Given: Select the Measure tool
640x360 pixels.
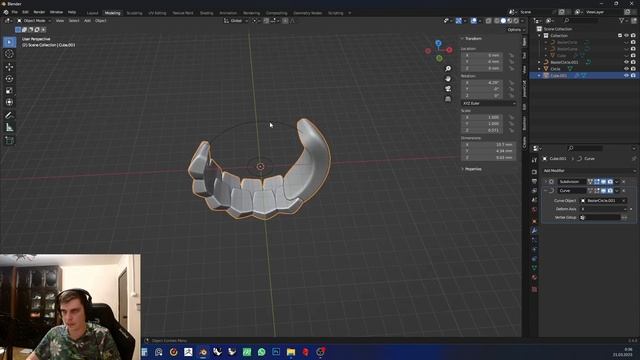Looking at the screenshot, I should pos(9,127).
